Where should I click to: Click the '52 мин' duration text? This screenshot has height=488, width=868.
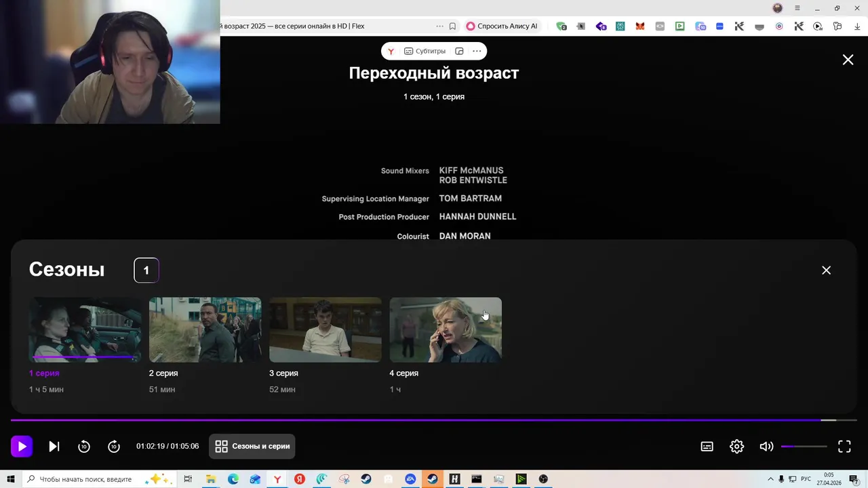pyautogui.click(x=282, y=389)
